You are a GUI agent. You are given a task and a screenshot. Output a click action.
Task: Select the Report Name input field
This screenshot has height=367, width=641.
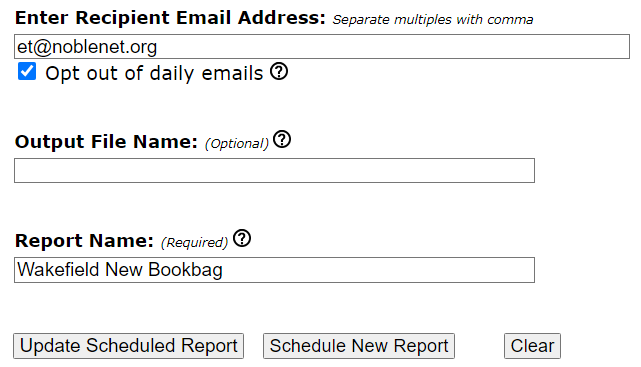274,270
